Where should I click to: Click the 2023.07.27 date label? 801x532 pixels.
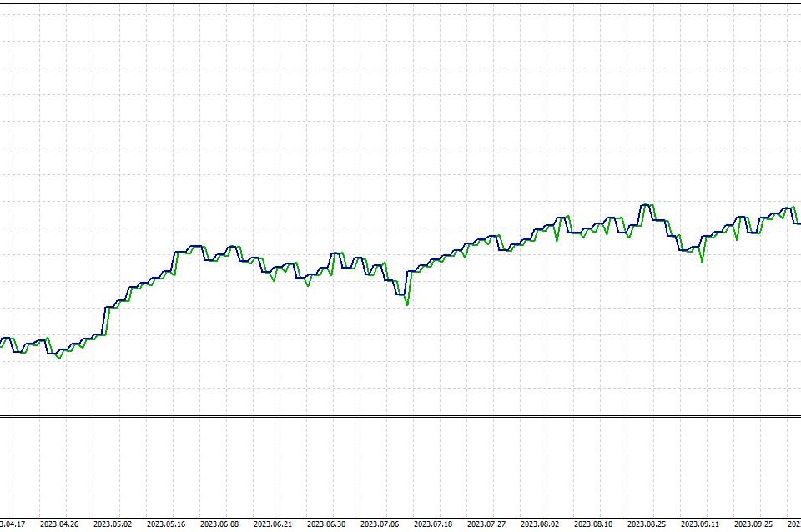pyautogui.click(x=486, y=524)
